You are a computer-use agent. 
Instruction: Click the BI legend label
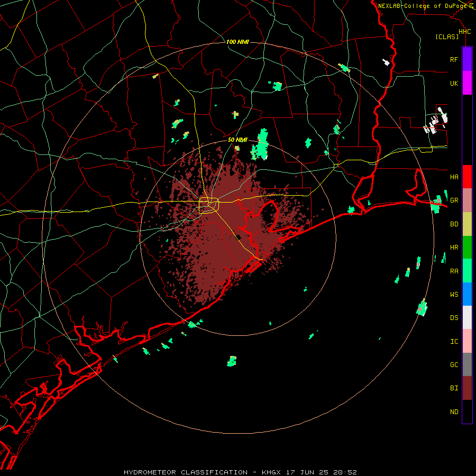click(x=454, y=388)
